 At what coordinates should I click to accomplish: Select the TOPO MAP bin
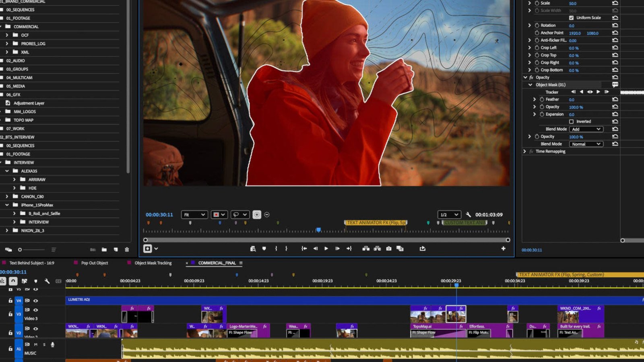[x=23, y=120]
